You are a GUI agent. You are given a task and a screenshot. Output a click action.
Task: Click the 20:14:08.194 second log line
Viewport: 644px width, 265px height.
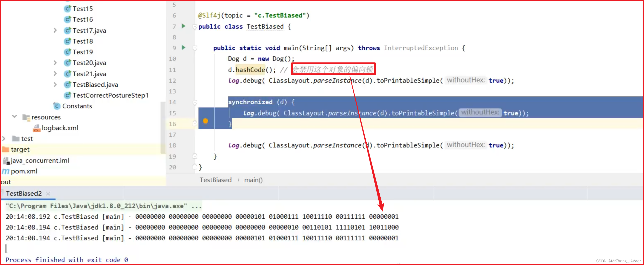tap(202, 227)
